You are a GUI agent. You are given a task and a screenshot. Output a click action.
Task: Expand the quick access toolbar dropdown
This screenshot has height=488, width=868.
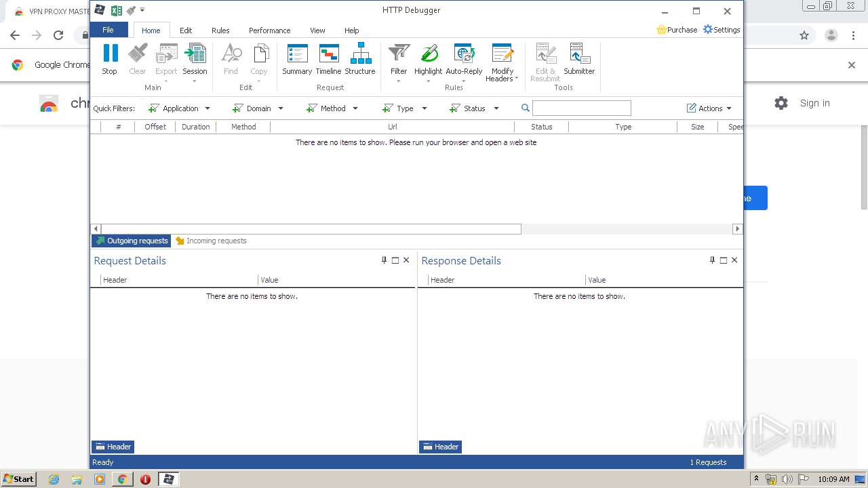coord(142,10)
